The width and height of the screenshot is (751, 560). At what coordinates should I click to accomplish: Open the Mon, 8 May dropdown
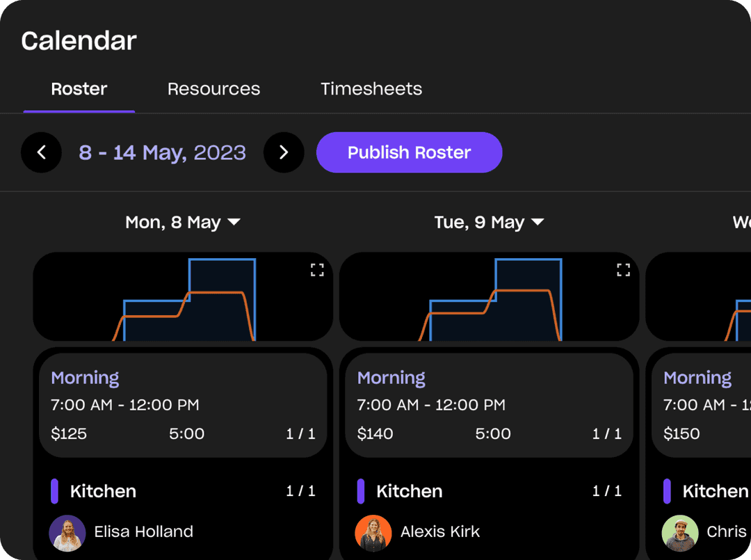coord(234,222)
